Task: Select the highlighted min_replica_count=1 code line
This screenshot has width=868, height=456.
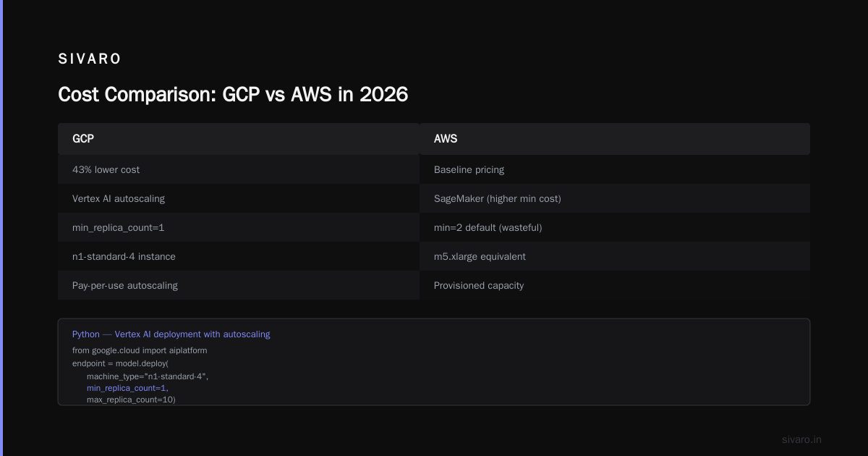Action: (127, 388)
